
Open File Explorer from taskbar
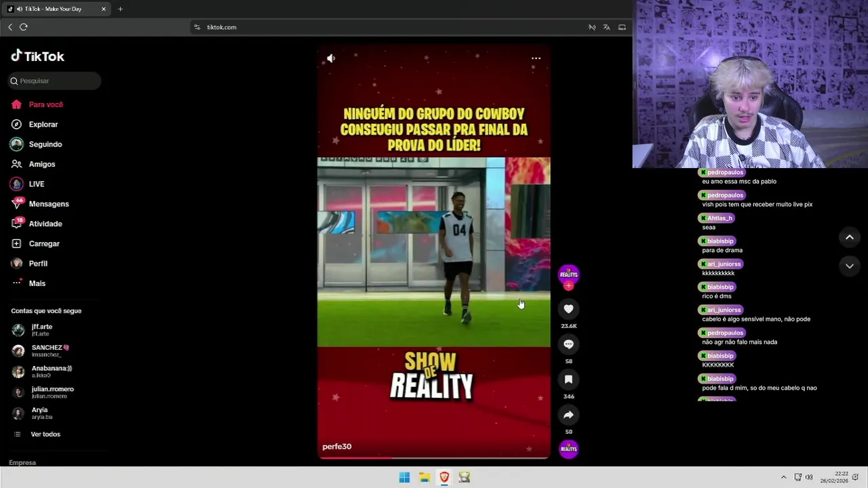tap(425, 477)
